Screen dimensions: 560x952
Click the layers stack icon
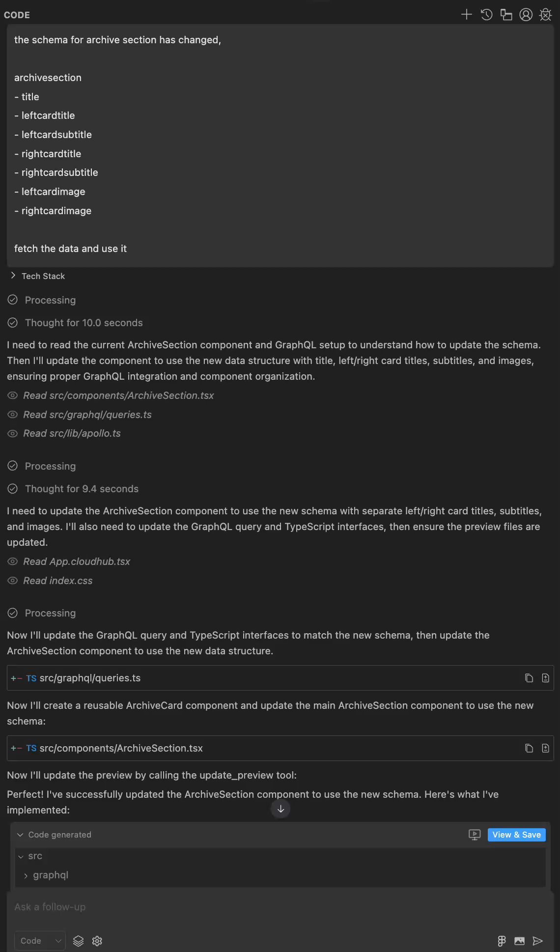79,941
